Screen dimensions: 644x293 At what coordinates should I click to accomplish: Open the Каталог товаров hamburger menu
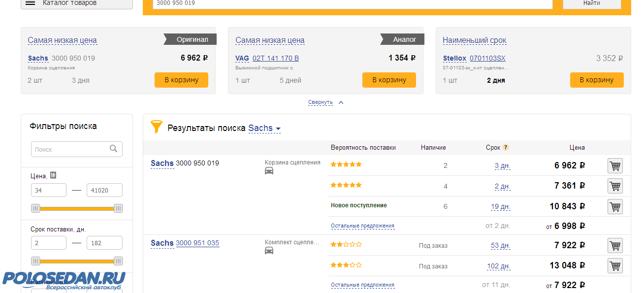click(x=31, y=2)
